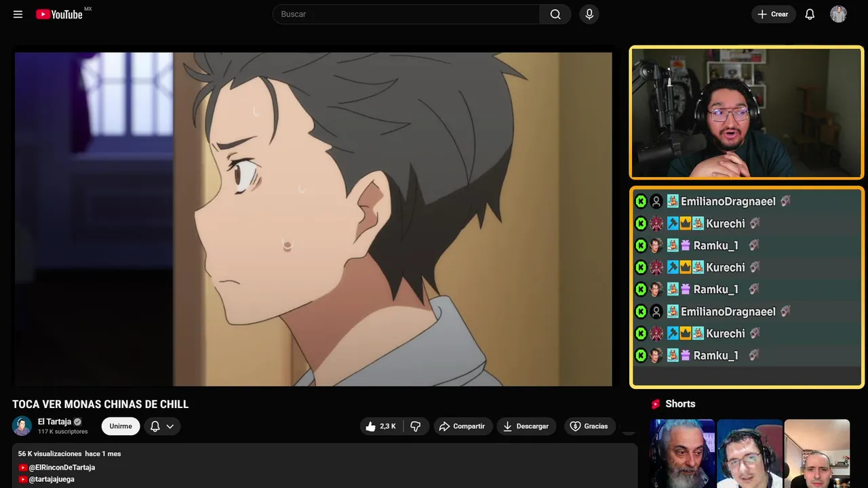Click the Buscar search field
This screenshot has height=488, width=868.
pos(406,14)
